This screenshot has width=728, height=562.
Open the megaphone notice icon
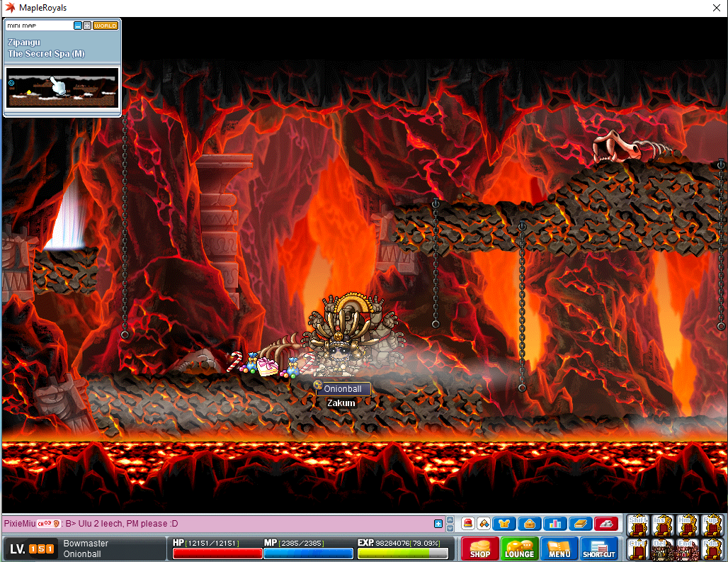484,524
